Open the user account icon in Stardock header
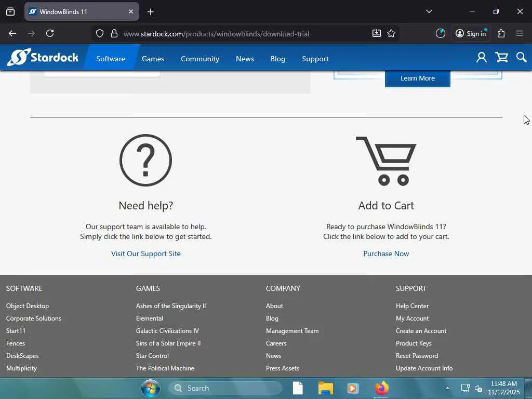This screenshot has width=532, height=399. [x=481, y=57]
